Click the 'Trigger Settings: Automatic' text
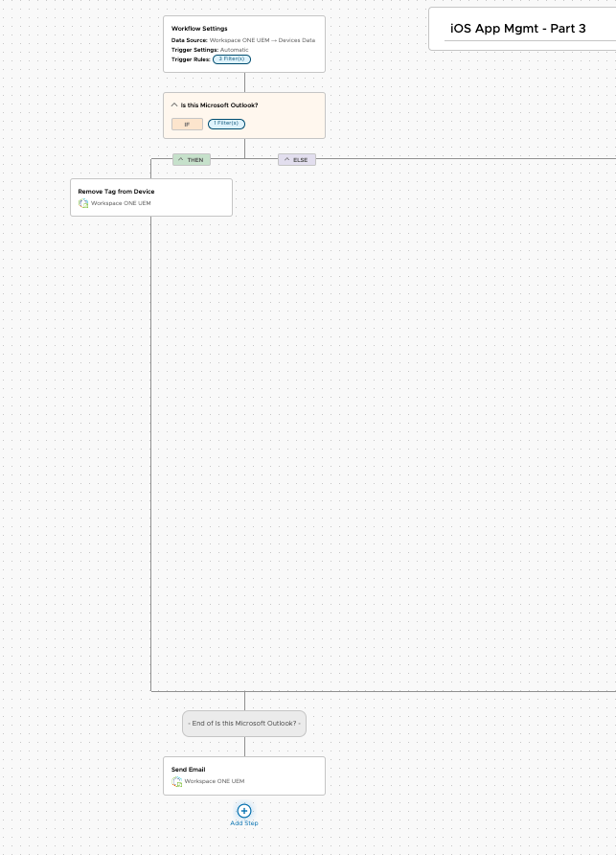 (210, 50)
